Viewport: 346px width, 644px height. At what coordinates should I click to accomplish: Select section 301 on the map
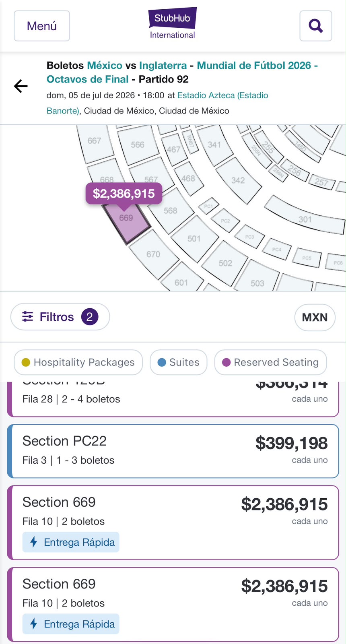[x=305, y=216]
